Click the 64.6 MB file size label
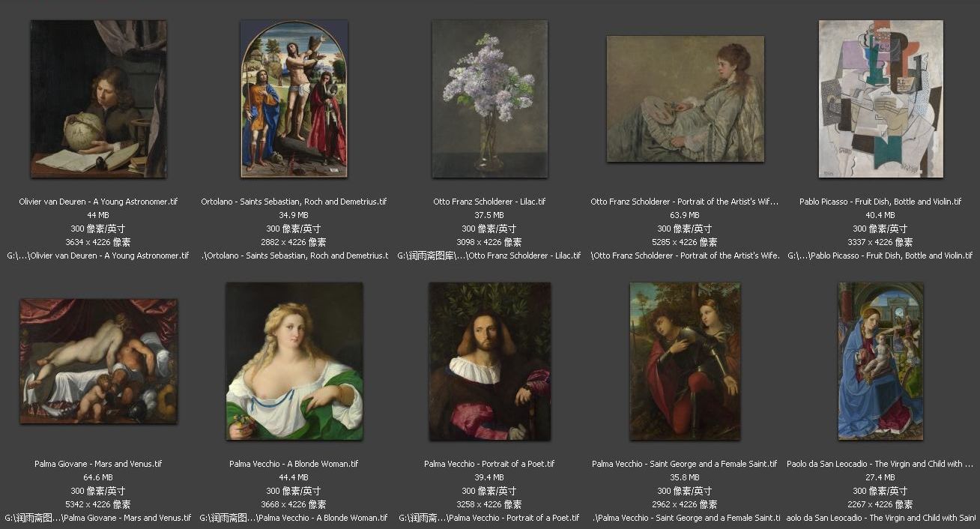The width and height of the screenshot is (980, 529). 98,477
